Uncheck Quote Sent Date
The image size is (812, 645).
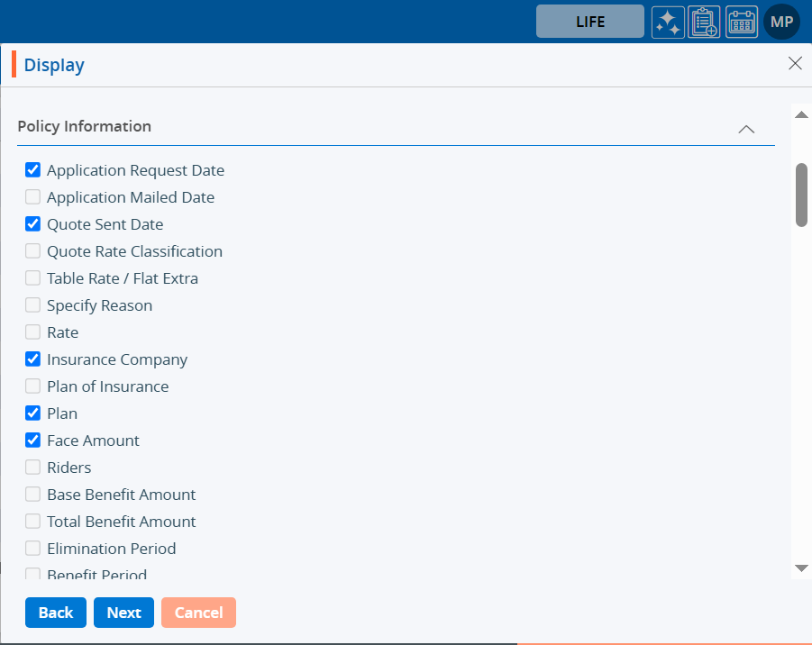coord(32,224)
